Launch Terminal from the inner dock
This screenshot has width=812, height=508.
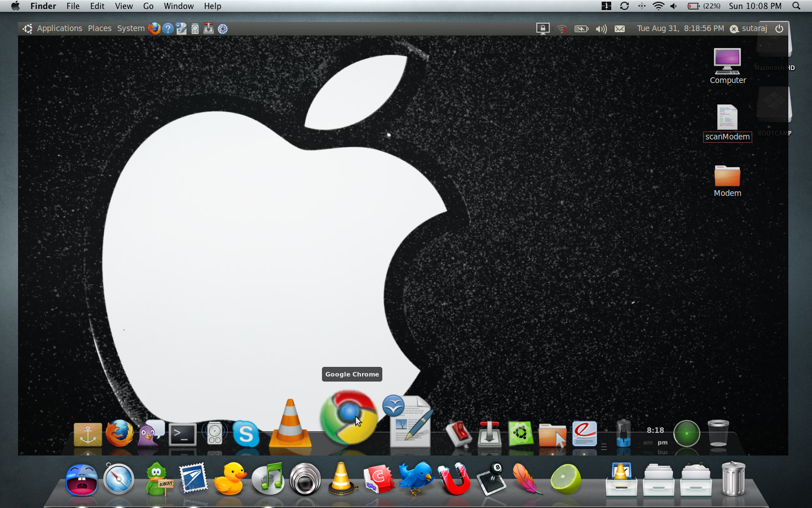pos(183,435)
